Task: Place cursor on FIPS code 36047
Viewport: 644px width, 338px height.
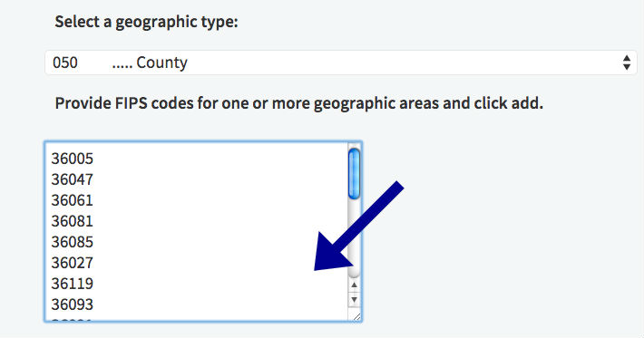Action: [x=73, y=179]
